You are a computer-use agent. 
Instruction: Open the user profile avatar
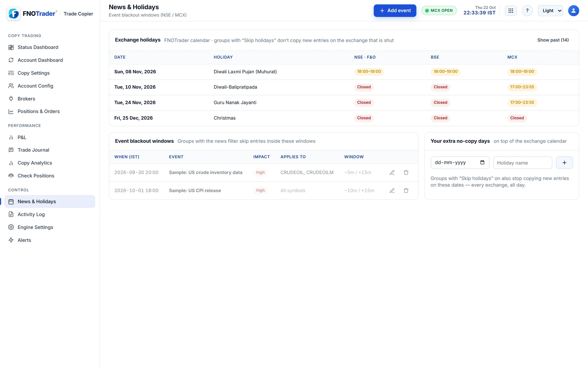pos(573,11)
